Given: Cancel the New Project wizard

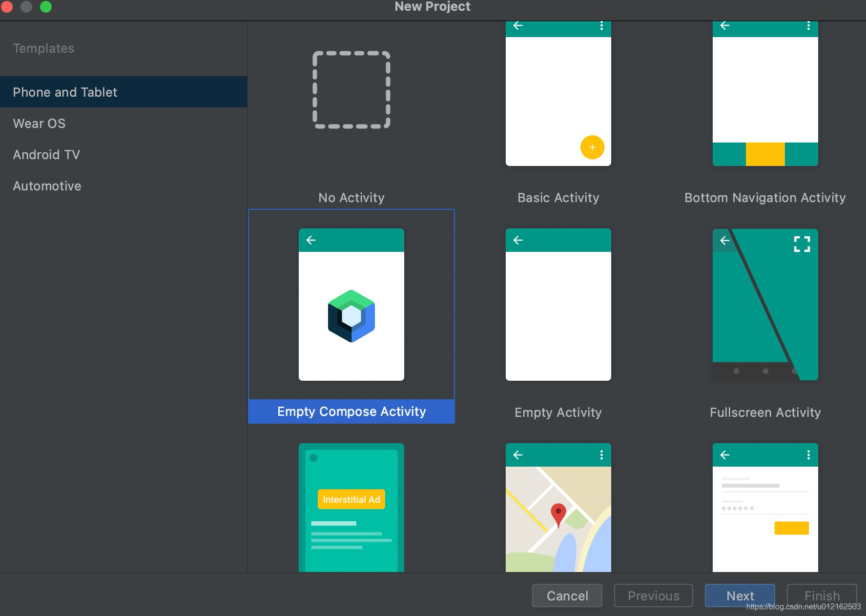Looking at the screenshot, I should 567,595.
